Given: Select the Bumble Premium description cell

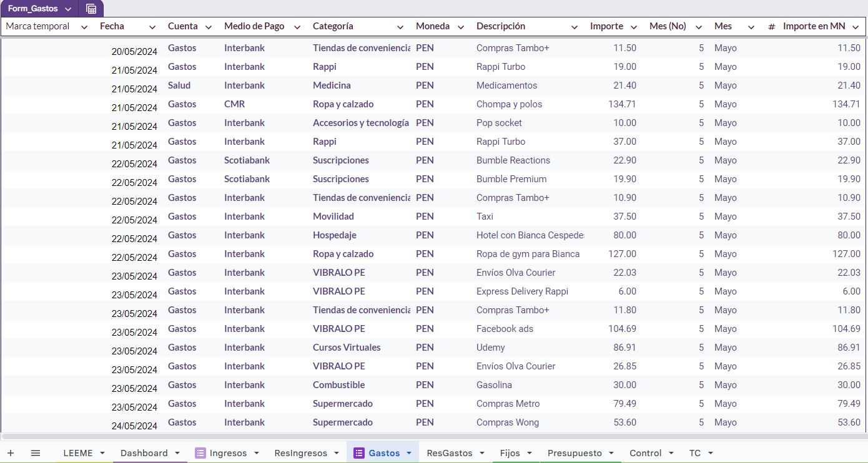Looking at the screenshot, I should pos(511,179).
